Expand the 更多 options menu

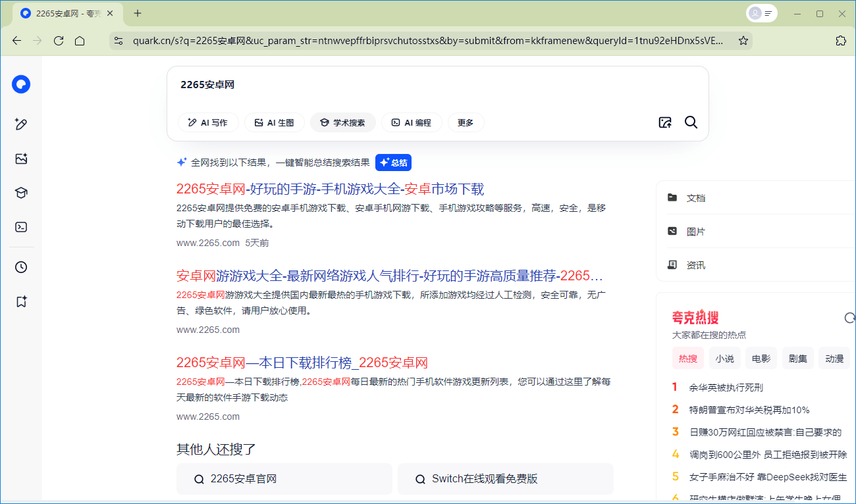pyautogui.click(x=466, y=122)
